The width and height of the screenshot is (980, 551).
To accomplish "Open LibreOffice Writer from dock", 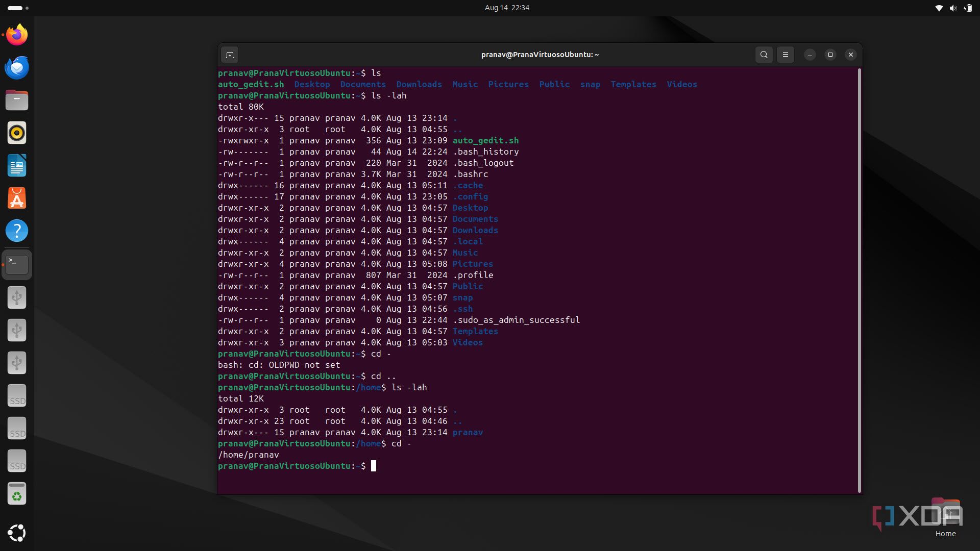I will pos(17,165).
